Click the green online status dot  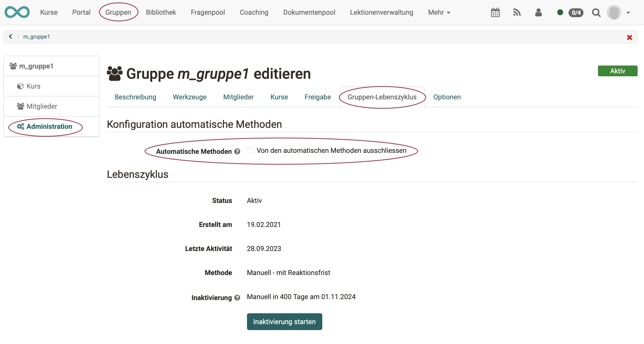tap(560, 12)
